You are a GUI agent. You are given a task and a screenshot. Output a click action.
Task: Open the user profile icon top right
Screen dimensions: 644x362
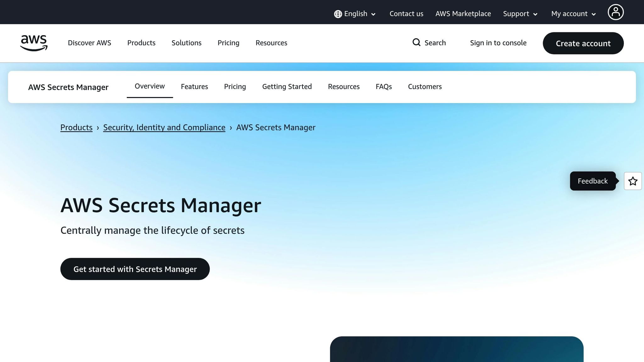[x=616, y=12]
